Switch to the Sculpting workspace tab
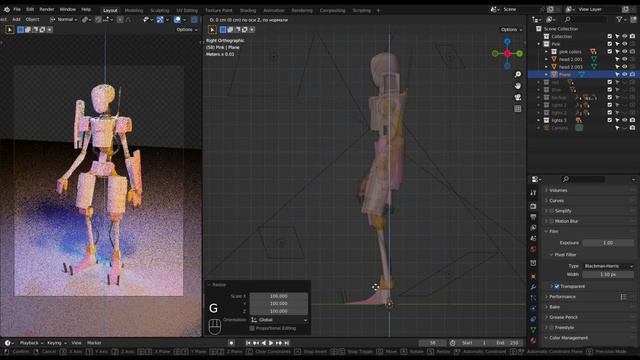 tap(160, 10)
